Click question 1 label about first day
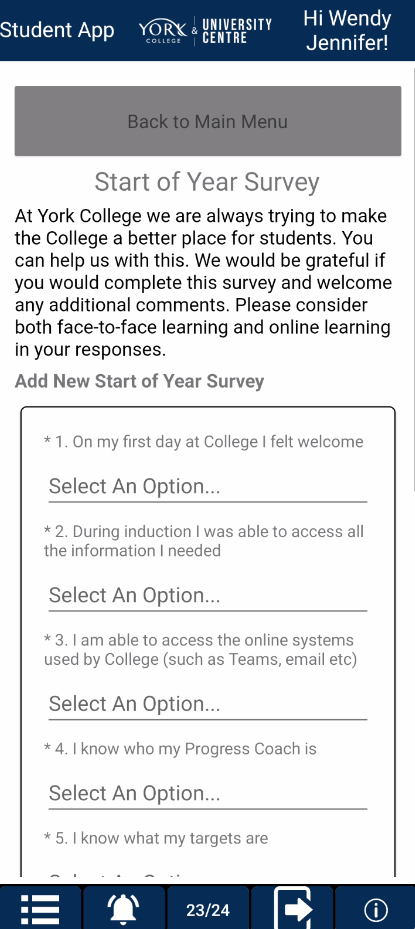415x929 pixels. pos(203,442)
